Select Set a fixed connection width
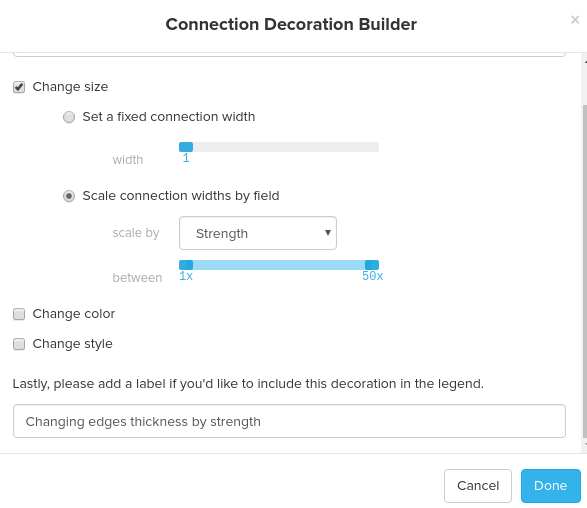 [69, 117]
